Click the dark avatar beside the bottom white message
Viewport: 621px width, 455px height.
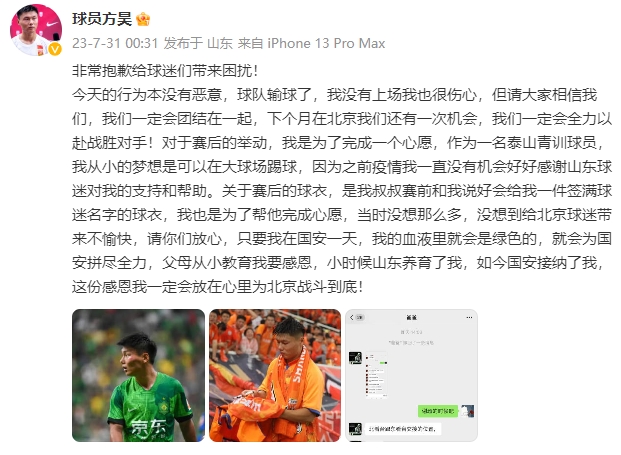pyautogui.click(x=355, y=429)
